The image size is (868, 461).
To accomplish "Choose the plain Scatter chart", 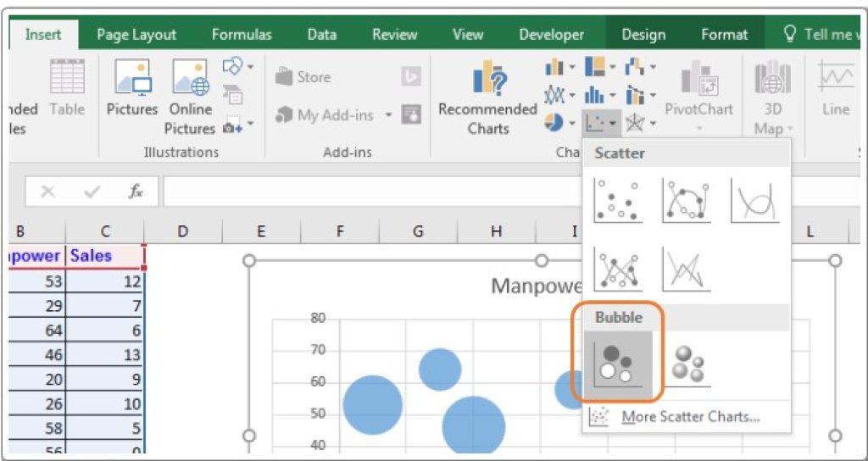I will [x=617, y=200].
